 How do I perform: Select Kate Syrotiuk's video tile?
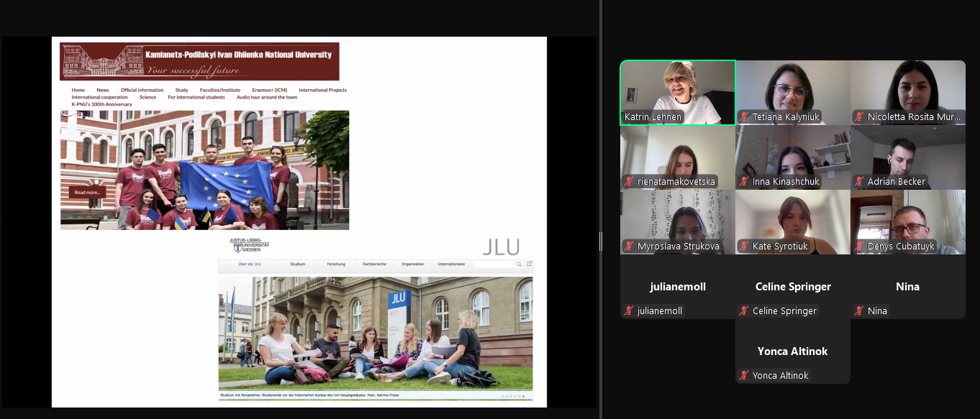click(x=793, y=222)
